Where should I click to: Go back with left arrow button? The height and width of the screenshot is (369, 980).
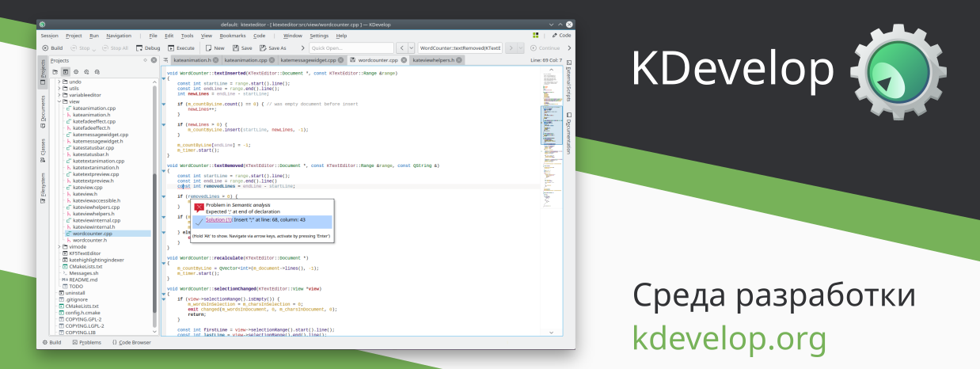(401, 48)
